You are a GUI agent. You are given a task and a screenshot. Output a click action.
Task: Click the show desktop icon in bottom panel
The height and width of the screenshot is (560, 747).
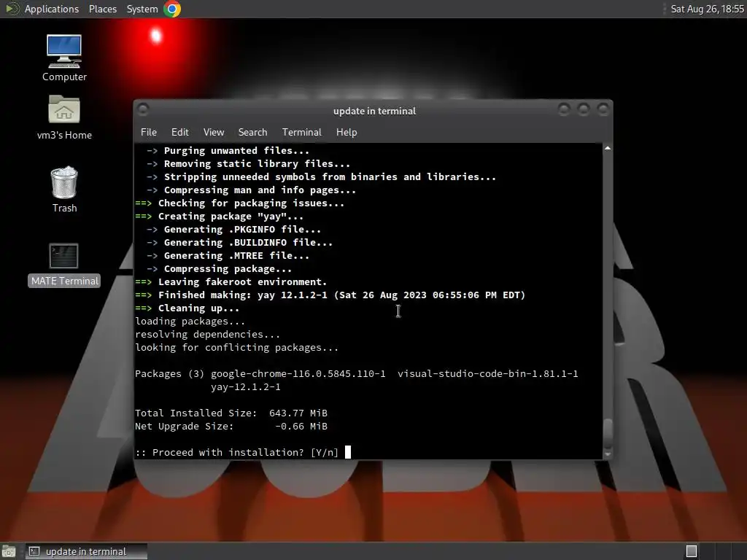point(8,551)
